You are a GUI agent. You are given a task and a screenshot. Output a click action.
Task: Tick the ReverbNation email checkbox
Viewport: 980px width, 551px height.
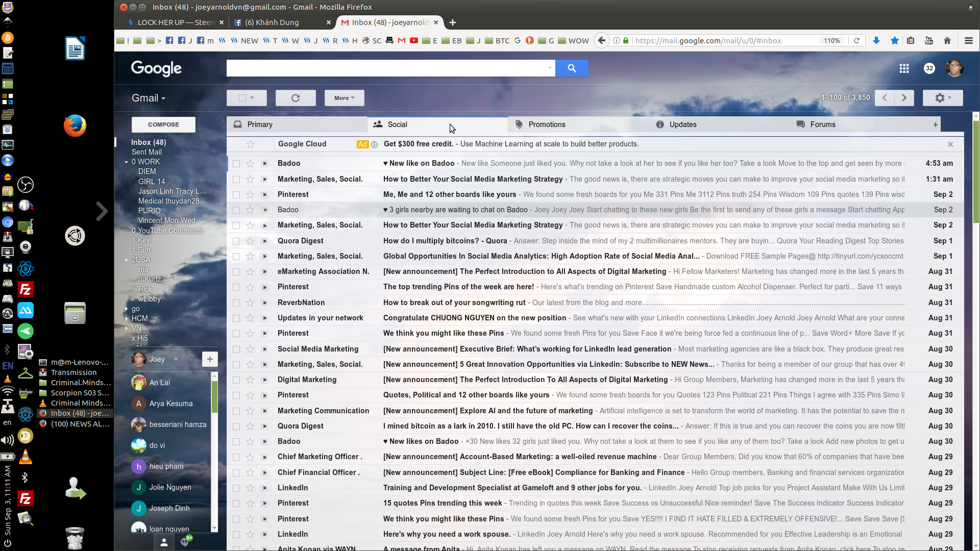pyautogui.click(x=236, y=303)
